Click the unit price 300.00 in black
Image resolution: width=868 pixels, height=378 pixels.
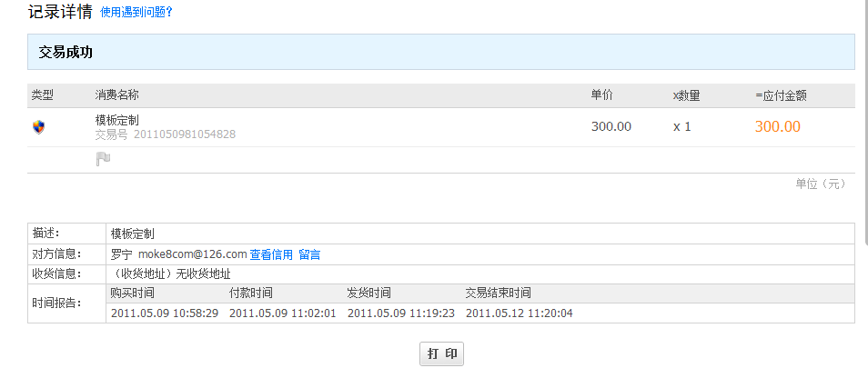[611, 126]
